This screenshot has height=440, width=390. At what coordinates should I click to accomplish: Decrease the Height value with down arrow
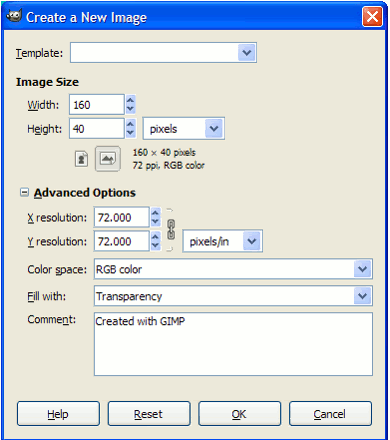(130, 133)
